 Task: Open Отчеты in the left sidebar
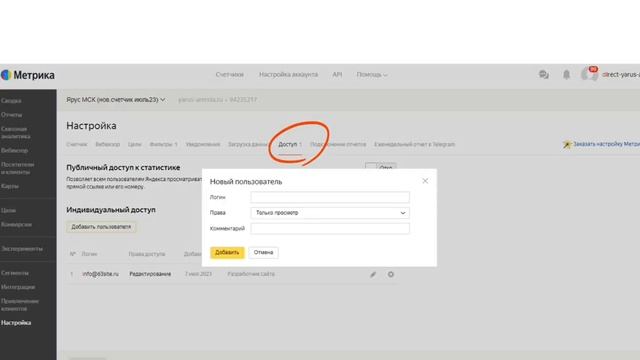(x=11, y=115)
